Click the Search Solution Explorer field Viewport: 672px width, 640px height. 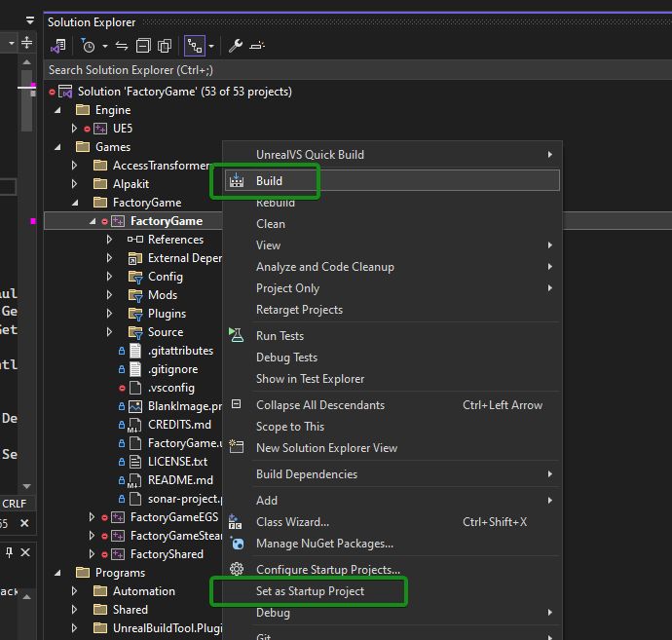tap(357, 70)
